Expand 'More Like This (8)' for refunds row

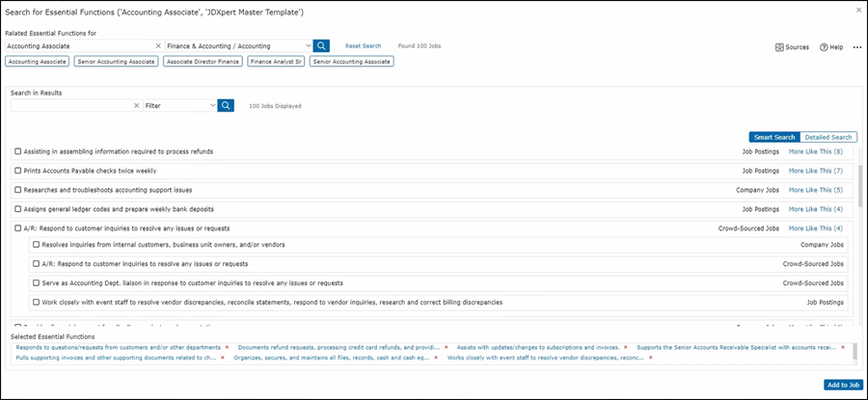(815, 151)
